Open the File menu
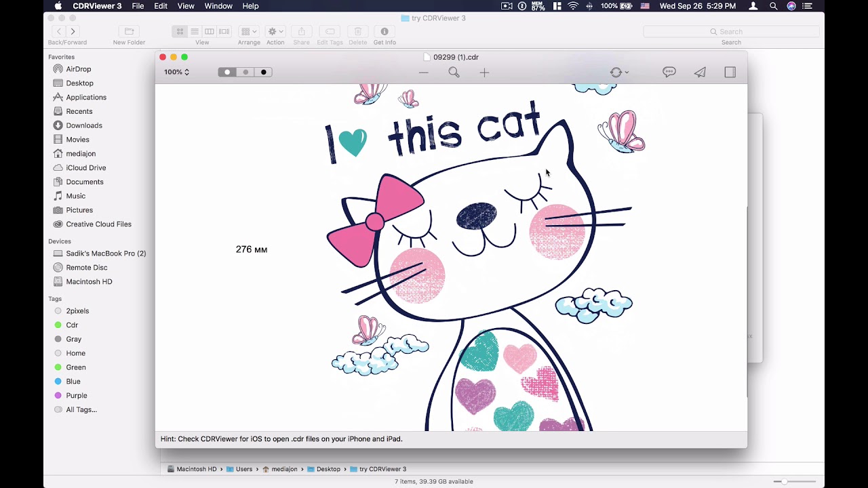The width and height of the screenshot is (868, 488). coord(138,6)
